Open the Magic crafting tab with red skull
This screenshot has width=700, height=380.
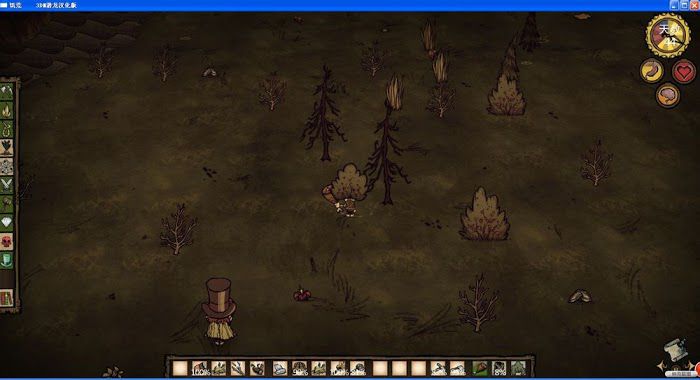tap(7, 242)
